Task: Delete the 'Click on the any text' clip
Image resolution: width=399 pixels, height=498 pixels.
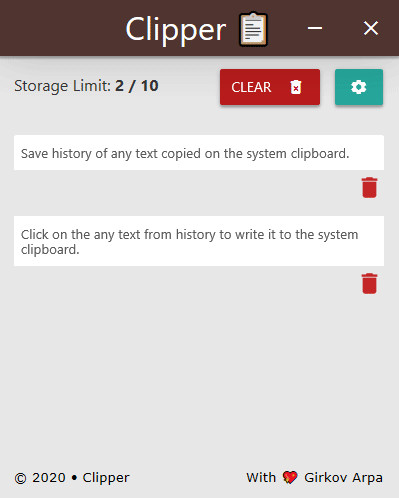Action: 369,284
